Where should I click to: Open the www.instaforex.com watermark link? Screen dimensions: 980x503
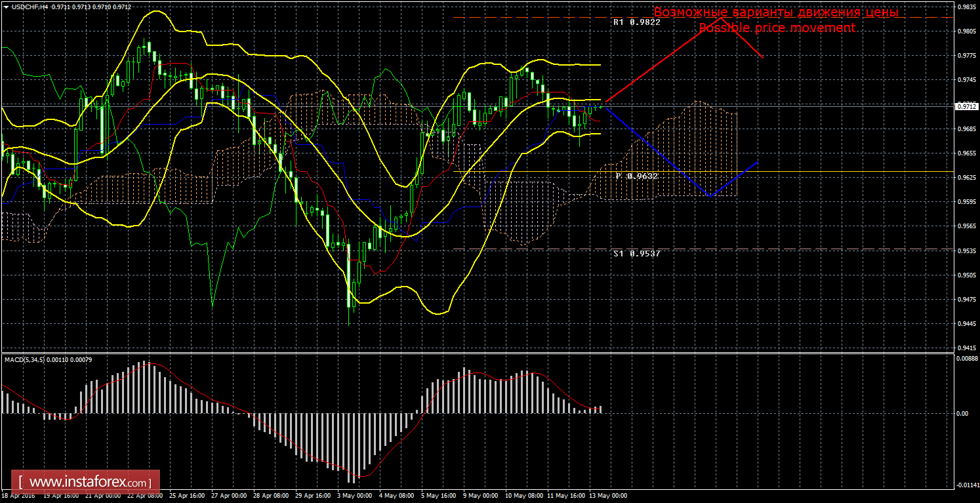pyautogui.click(x=86, y=483)
